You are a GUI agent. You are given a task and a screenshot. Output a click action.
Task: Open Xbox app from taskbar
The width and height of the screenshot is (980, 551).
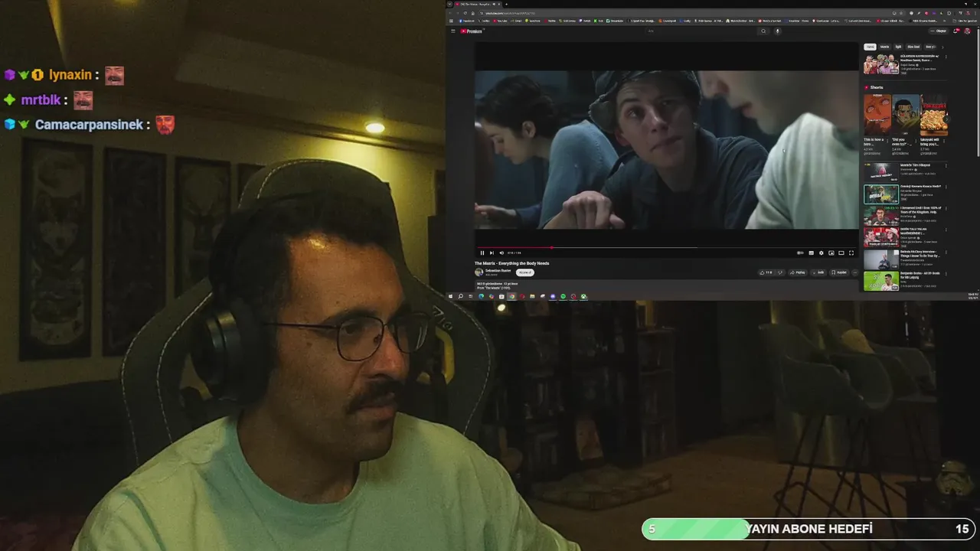(583, 296)
